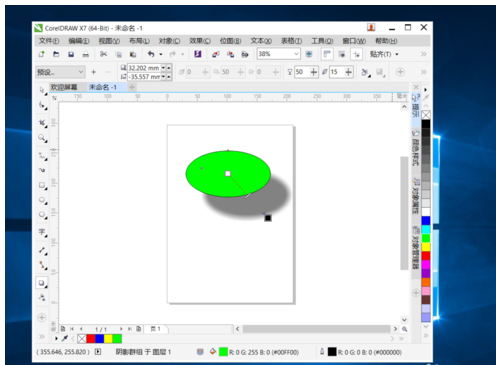
Task: Switch to the Welcome Screen tab
Action: click(x=64, y=87)
